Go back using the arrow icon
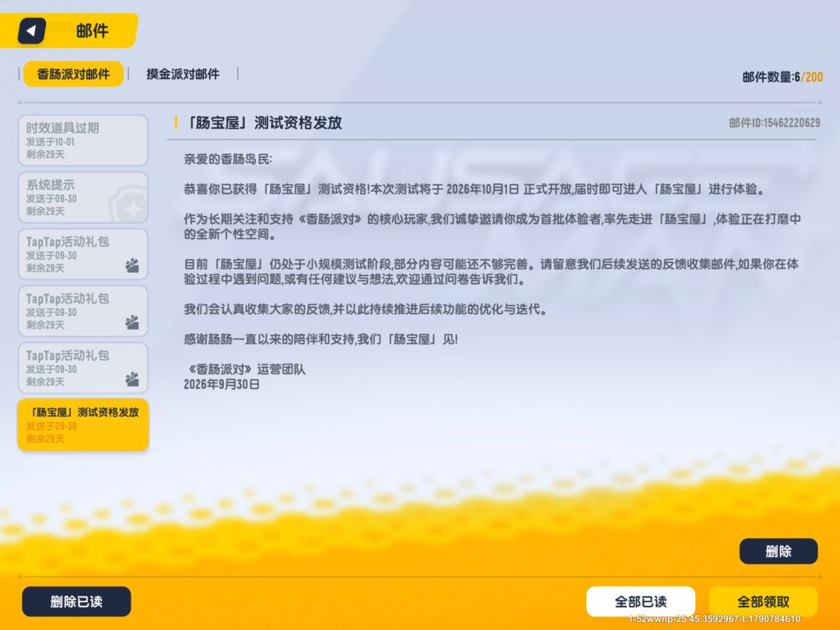This screenshot has width=840, height=630. coord(32,30)
